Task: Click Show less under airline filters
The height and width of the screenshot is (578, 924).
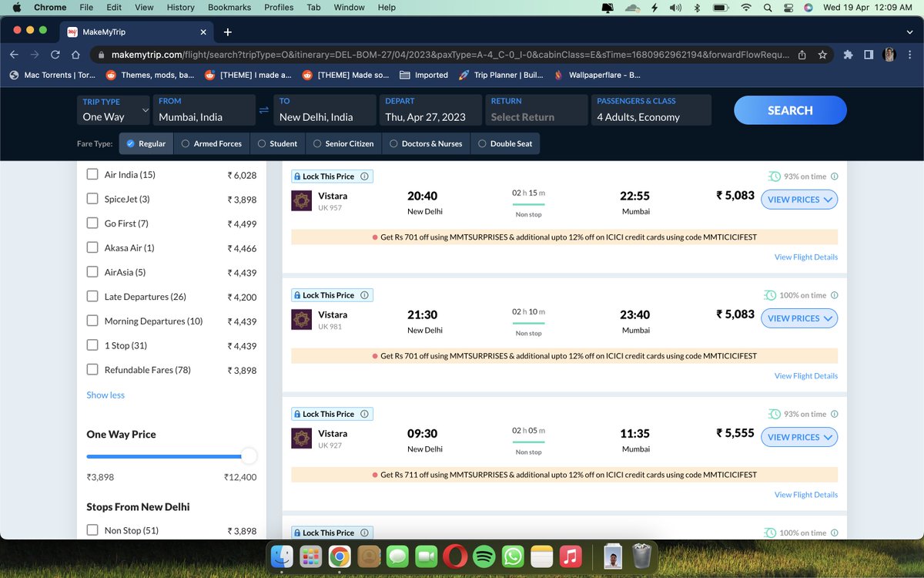Action: [105, 395]
